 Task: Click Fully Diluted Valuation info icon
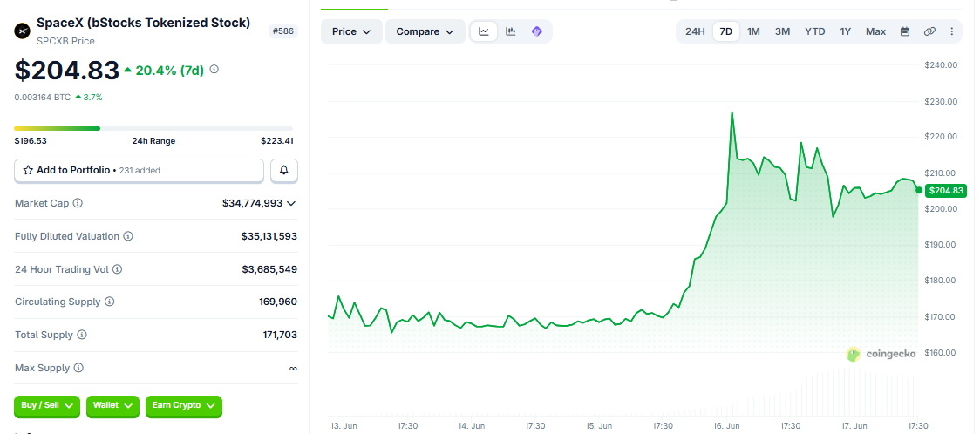click(127, 237)
